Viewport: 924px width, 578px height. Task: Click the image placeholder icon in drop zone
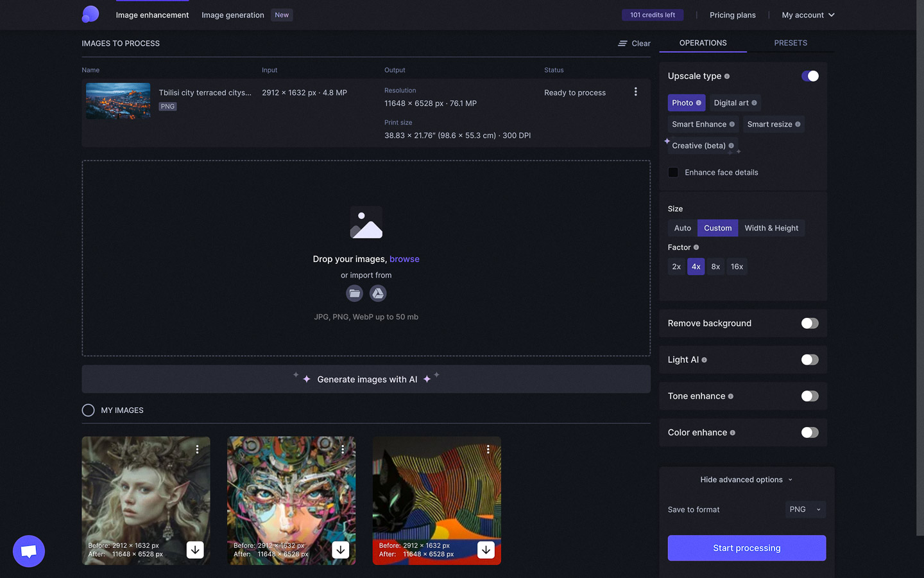coord(366,222)
